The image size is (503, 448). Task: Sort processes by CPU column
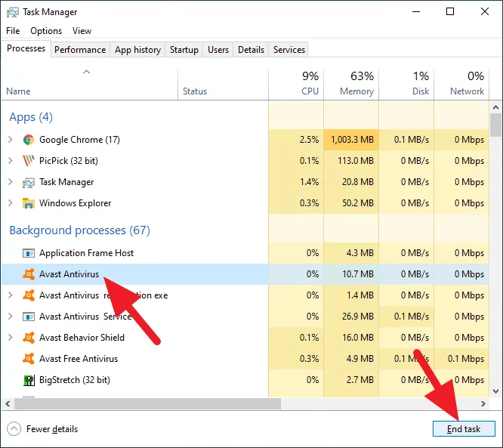tap(296, 84)
